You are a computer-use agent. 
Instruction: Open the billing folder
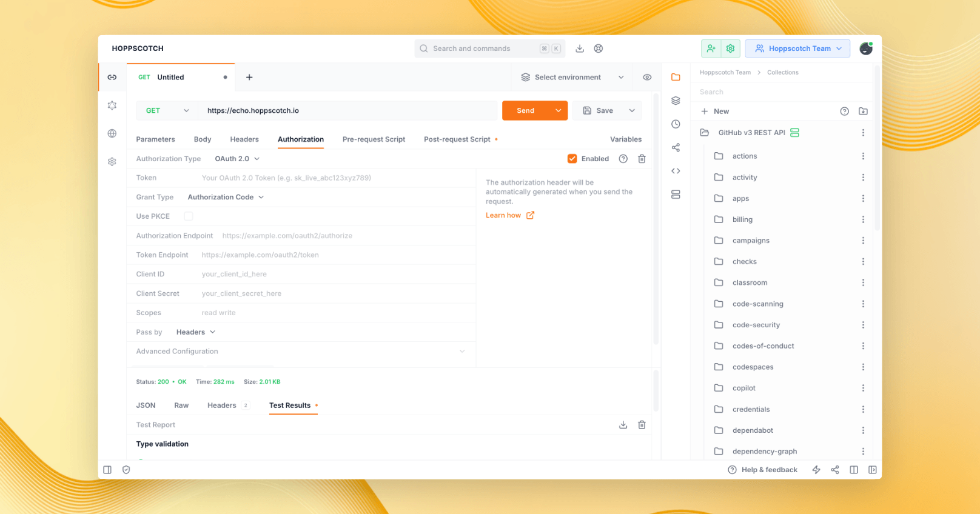[x=742, y=219]
